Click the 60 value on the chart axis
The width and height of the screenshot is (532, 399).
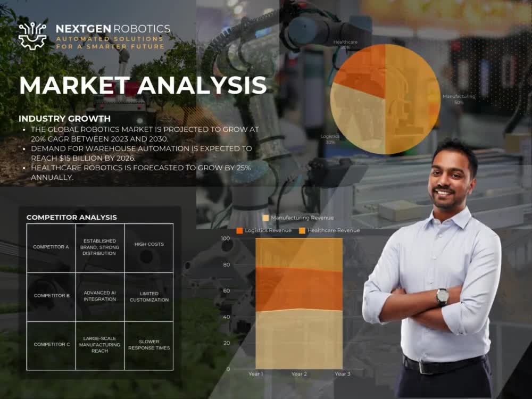(227, 291)
